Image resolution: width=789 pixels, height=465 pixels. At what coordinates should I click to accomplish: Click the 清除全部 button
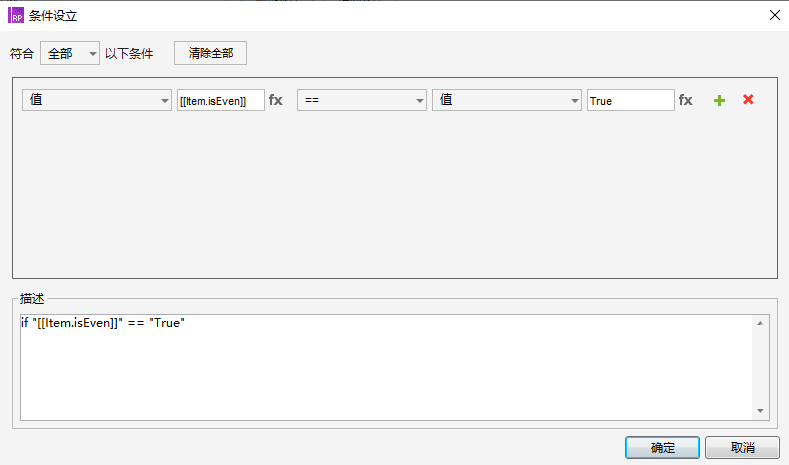click(210, 53)
